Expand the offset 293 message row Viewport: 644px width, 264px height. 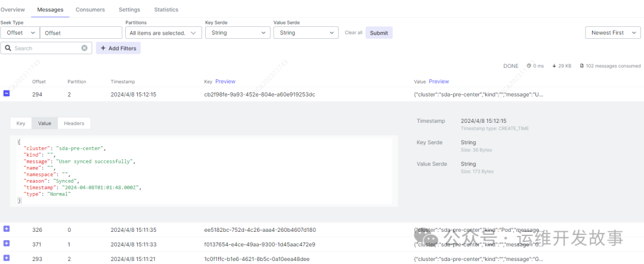(6, 258)
